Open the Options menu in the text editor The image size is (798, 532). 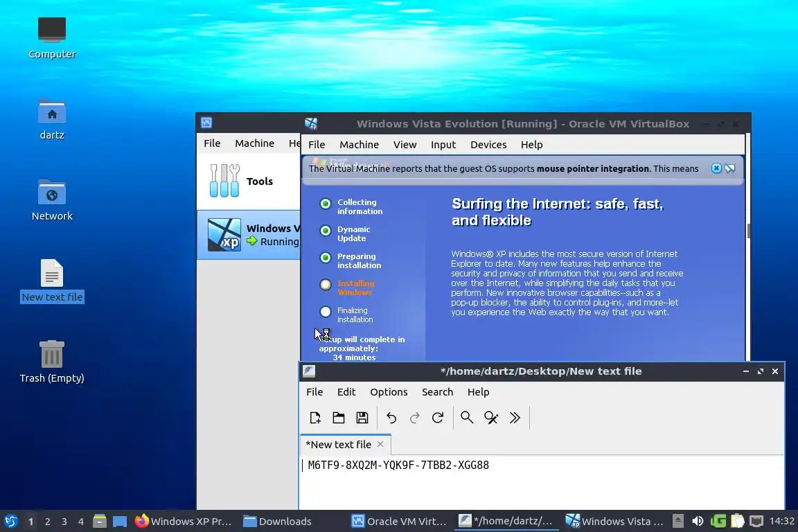[389, 392]
